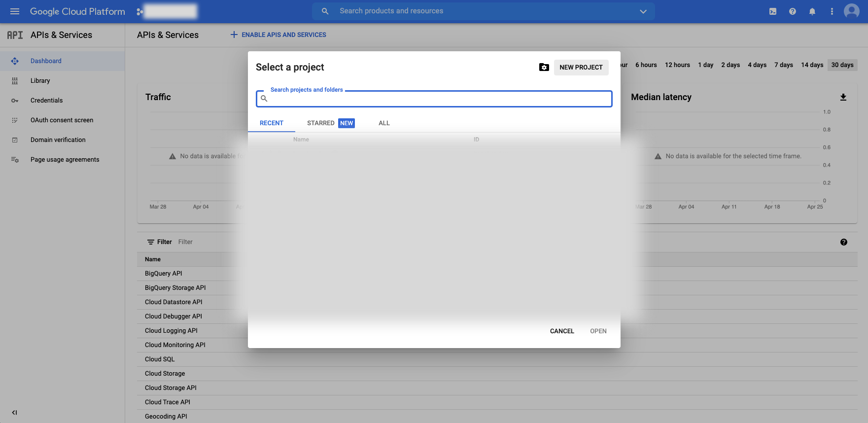Open Geocoding API entry

tap(166, 417)
